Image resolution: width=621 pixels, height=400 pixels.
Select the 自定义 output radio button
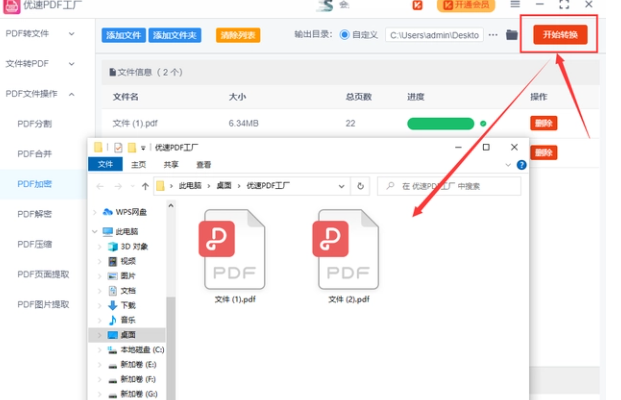pyautogui.click(x=345, y=35)
